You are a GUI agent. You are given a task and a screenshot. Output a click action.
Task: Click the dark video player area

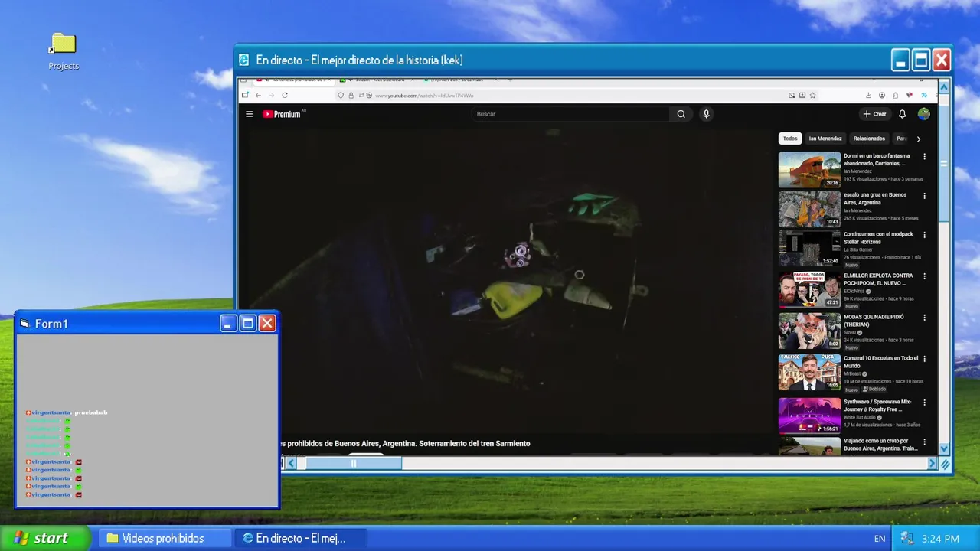(x=505, y=283)
